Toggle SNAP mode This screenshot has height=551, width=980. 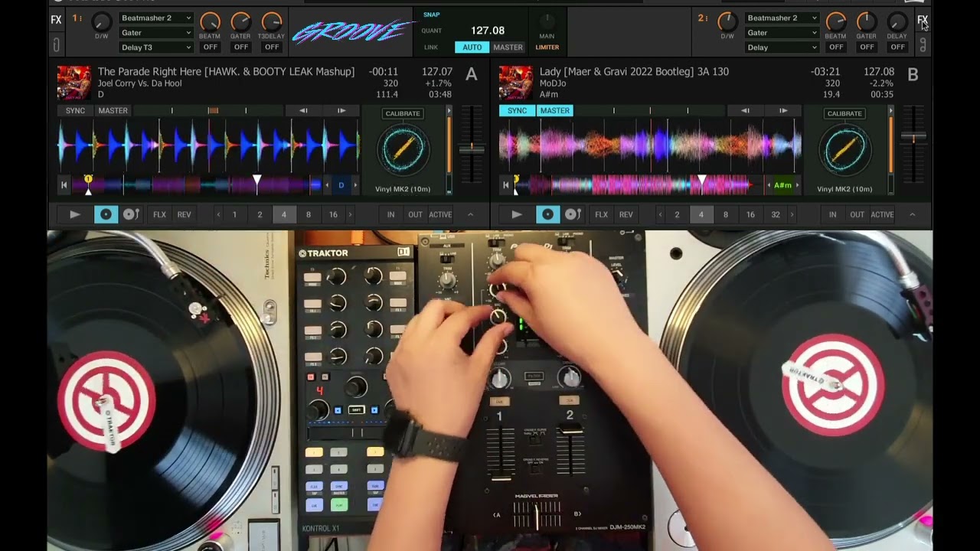click(x=432, y=15)
